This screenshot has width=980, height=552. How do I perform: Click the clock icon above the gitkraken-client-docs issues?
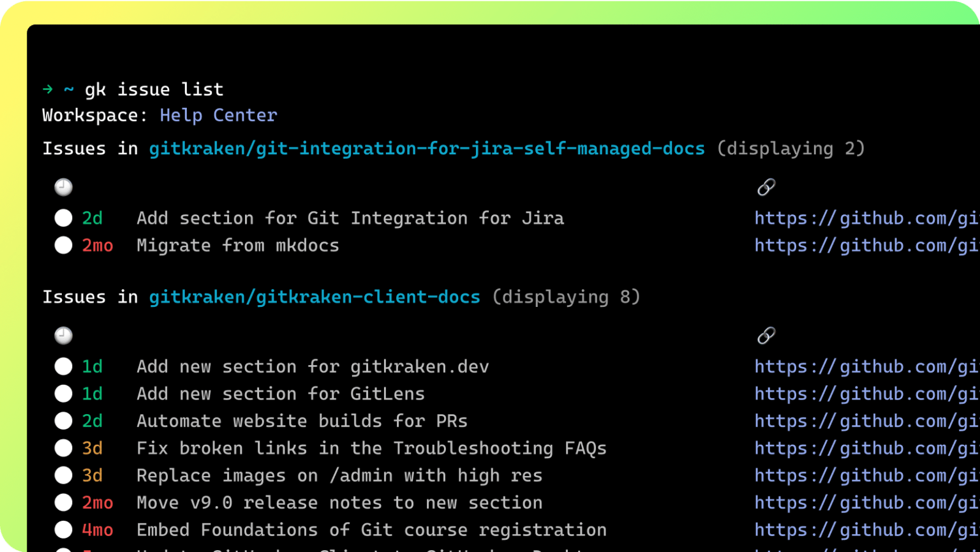(x=63, y=335)
